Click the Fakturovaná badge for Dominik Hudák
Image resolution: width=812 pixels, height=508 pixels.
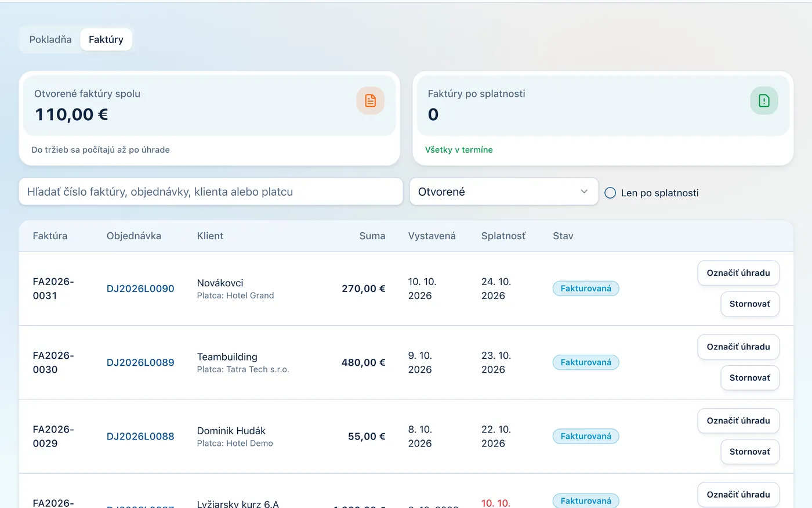pyautogui.click(x=586, y=436)
